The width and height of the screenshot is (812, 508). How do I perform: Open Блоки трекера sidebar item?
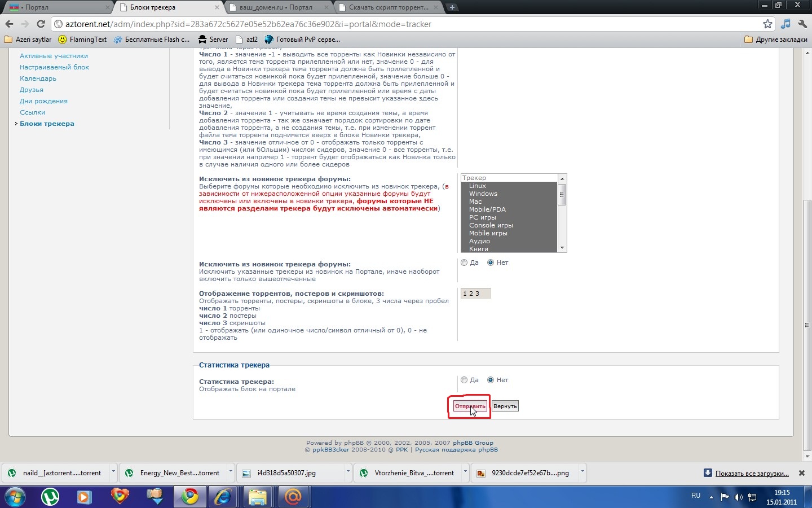pos(47,124)
